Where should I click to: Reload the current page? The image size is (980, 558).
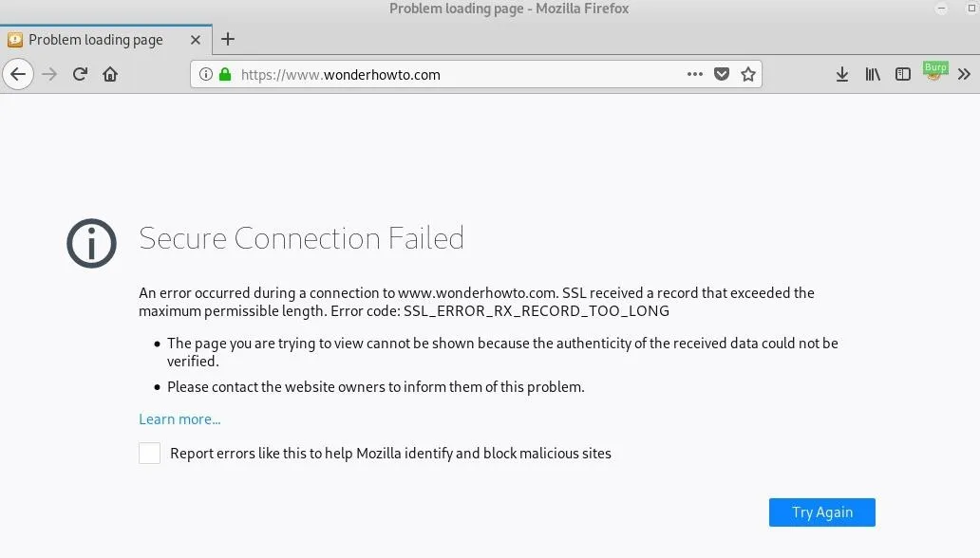(80, 74)
